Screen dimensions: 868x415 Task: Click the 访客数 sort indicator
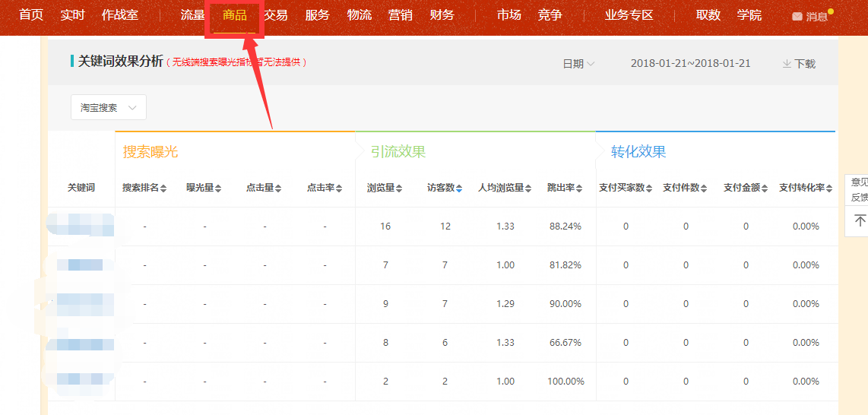pos(459,188)
